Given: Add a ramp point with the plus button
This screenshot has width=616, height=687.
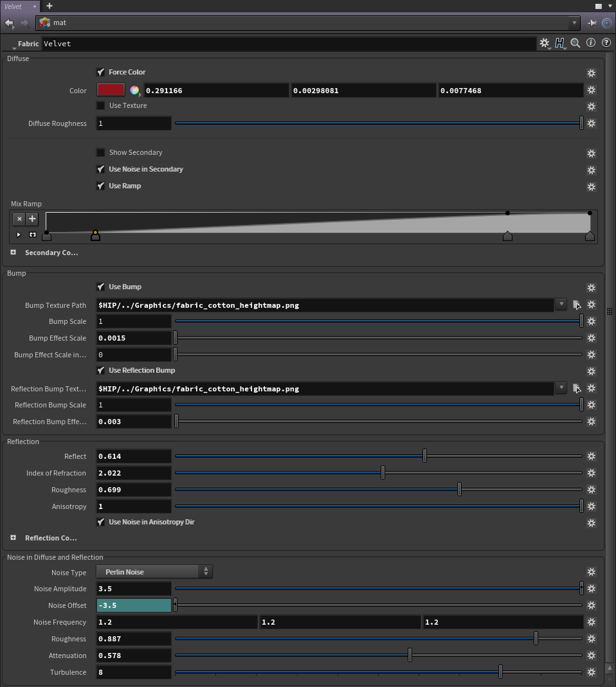Looking at the screenshot, I should tap(32, 219).
